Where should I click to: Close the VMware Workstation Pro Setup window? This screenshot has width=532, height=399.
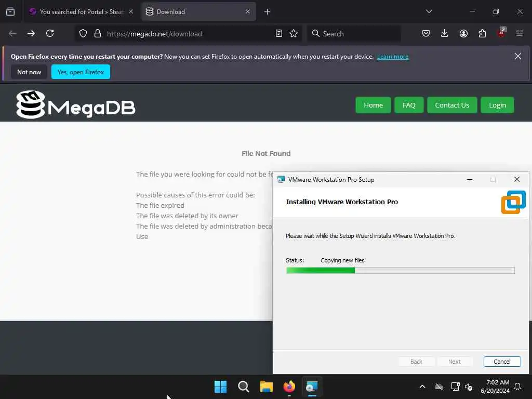point(517,179)
